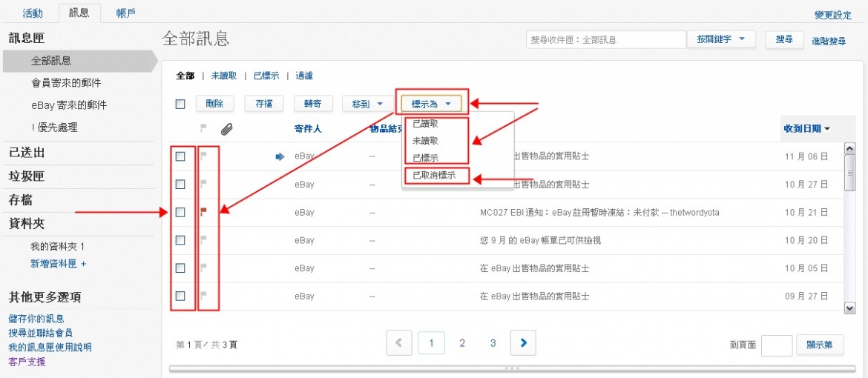The width and height of the screenshot is (868, 378).
Task: Go to the next page with right arrow
Action: pyautogui.click(x=523, y=342)
